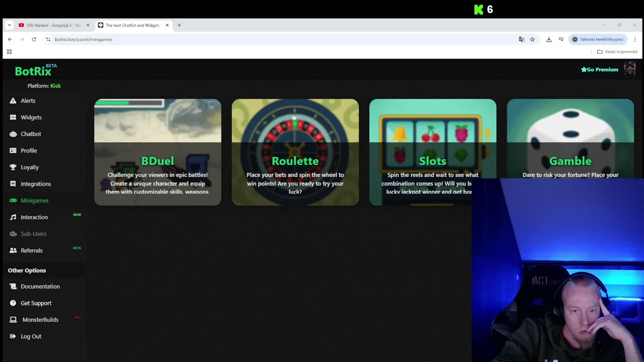Viewport: 644px width, 362px height.
Task: Click the Documentation text link
Action: [x=40, y=286]
